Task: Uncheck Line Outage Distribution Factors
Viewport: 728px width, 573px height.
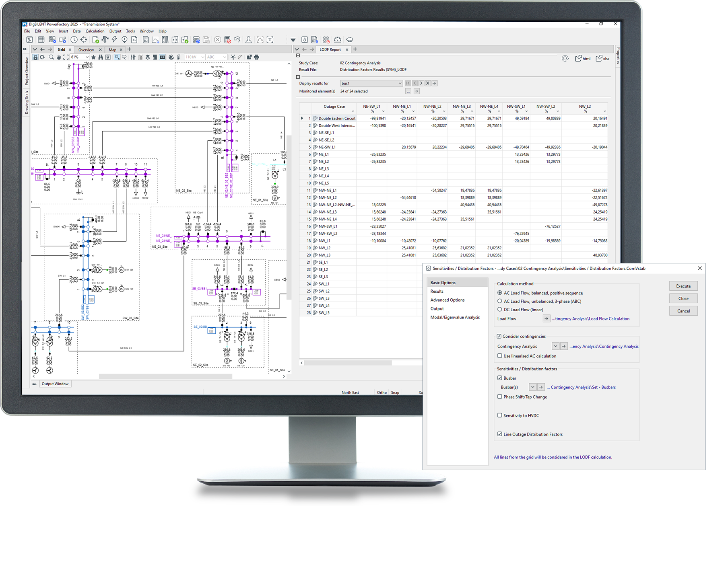Action: tap(500, 434)
